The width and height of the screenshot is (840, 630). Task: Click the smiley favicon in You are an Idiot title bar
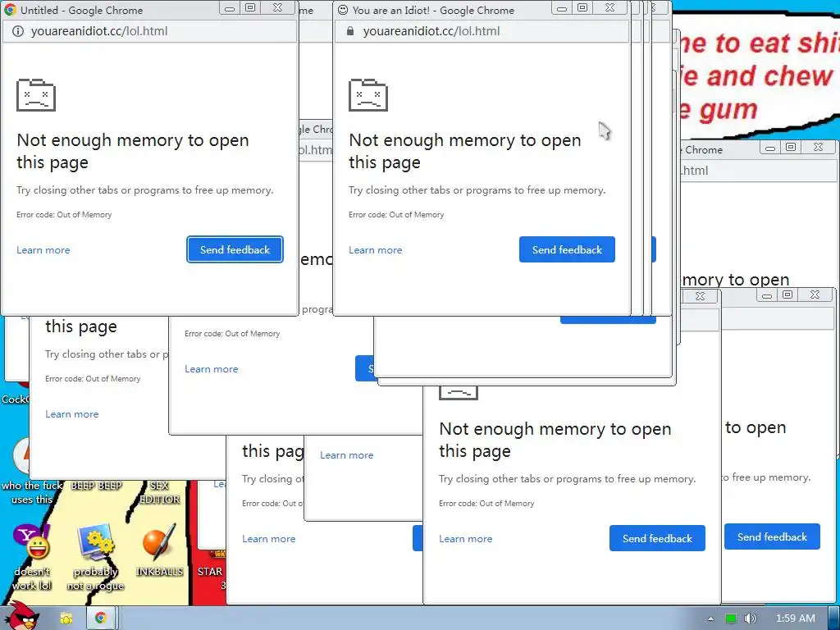[x=343, y=10]
